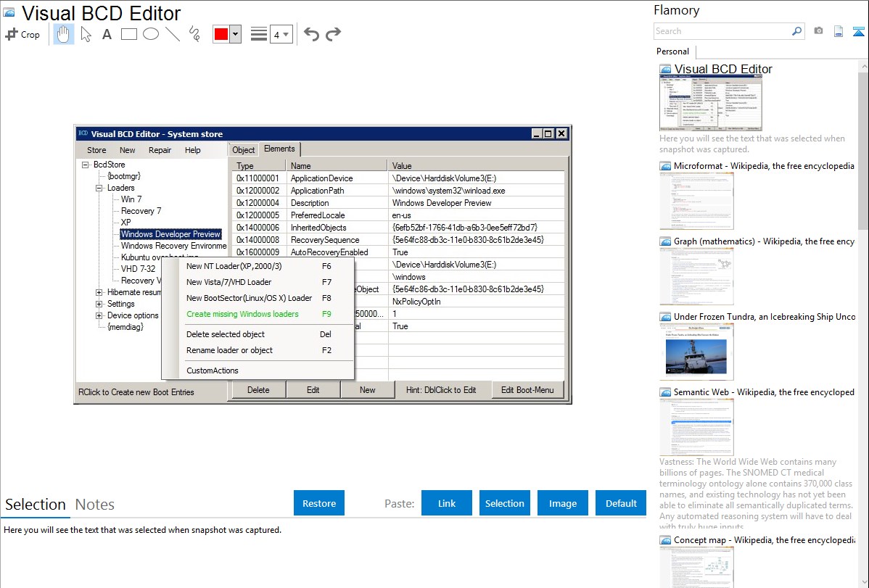The image size is (869, 588).
Task: Pick the rectangle shape tool
Action: (129, 34)
